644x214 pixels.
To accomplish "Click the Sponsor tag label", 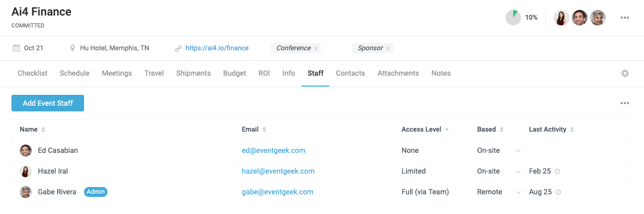I will tap(371, 48).
